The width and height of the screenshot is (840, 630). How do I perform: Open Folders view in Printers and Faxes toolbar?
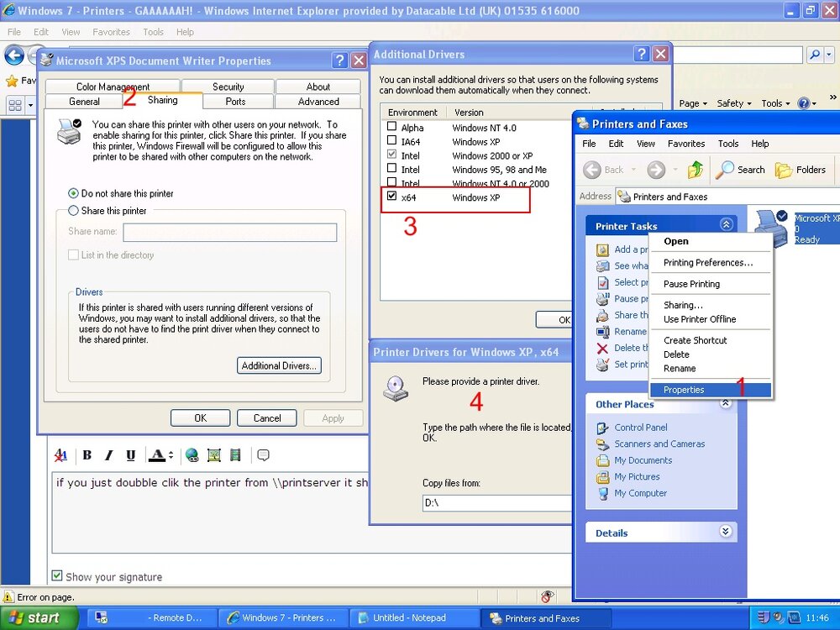[x=801, y=170]
